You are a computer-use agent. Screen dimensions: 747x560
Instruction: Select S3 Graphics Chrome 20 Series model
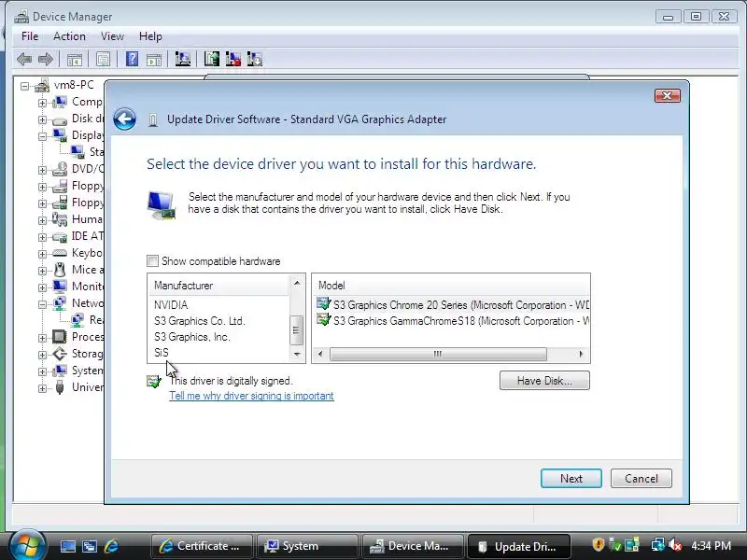pyautogui.click(x=452, y=305)
